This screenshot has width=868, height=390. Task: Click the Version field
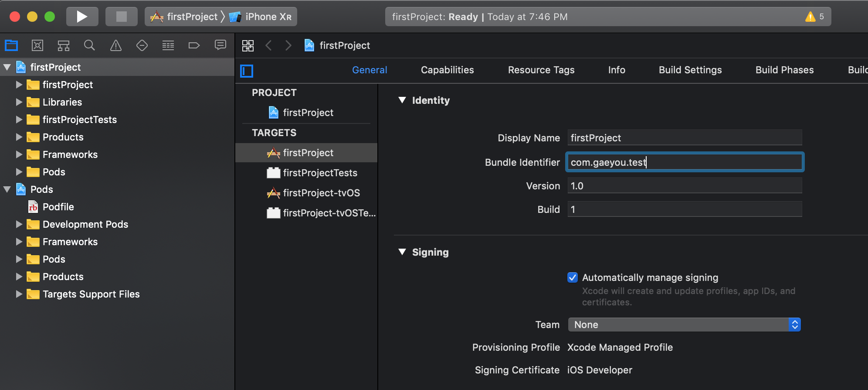pyautogui.click(x=685, y=186)
